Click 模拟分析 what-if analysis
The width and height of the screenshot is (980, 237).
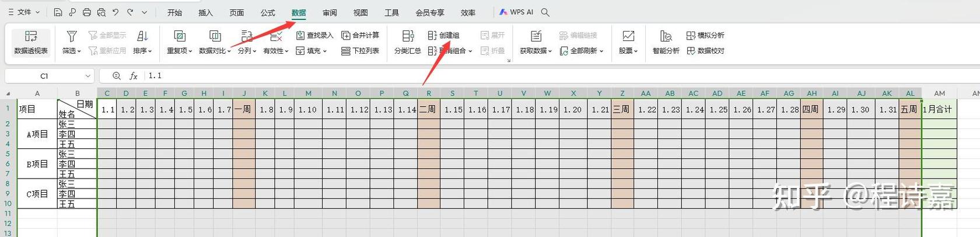(x=705, y=36)
